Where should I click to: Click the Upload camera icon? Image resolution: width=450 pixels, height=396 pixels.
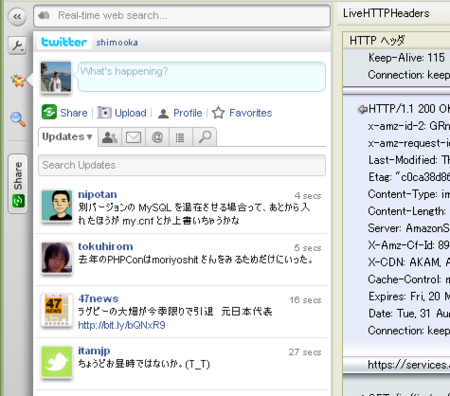104,113
